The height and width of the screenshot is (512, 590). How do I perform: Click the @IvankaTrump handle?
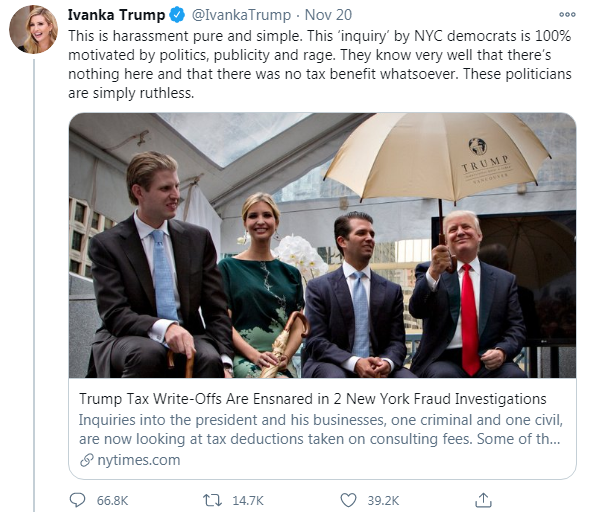(x=241, y=15)
